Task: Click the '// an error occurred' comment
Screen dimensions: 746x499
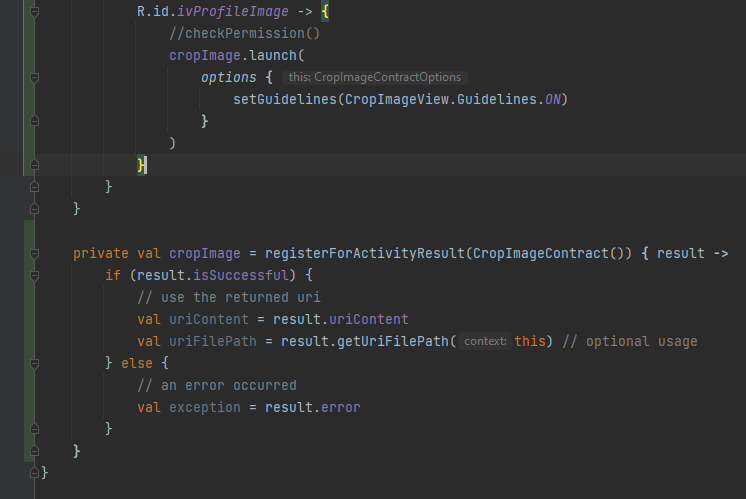Action: (x=217, y=385)
